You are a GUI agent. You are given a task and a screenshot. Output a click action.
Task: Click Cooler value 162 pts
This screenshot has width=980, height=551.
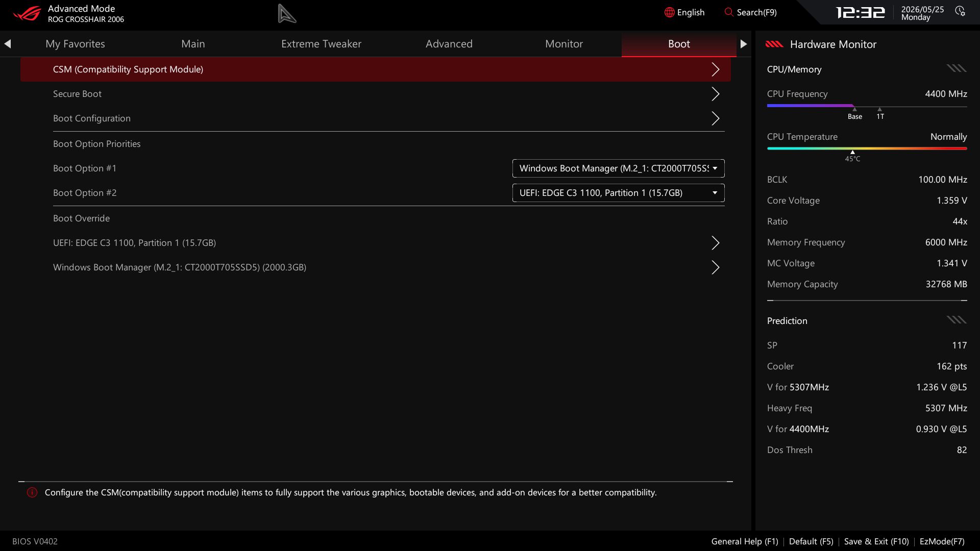951,366
